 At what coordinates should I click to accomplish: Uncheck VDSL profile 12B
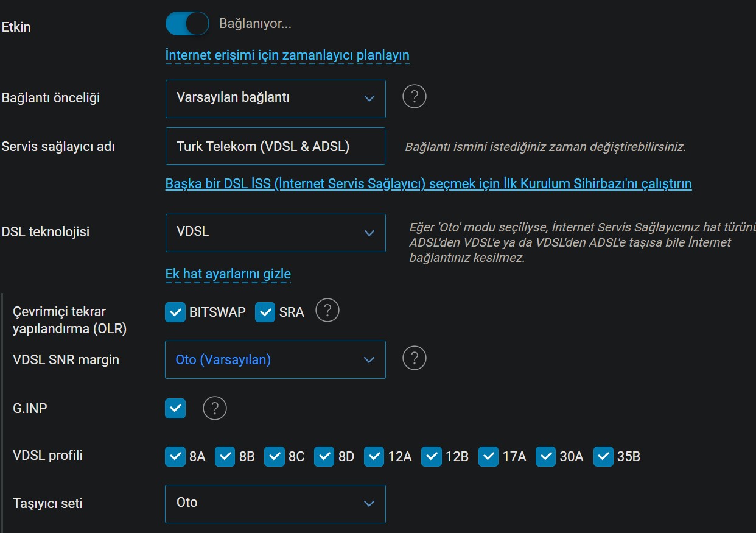[432, 456]
